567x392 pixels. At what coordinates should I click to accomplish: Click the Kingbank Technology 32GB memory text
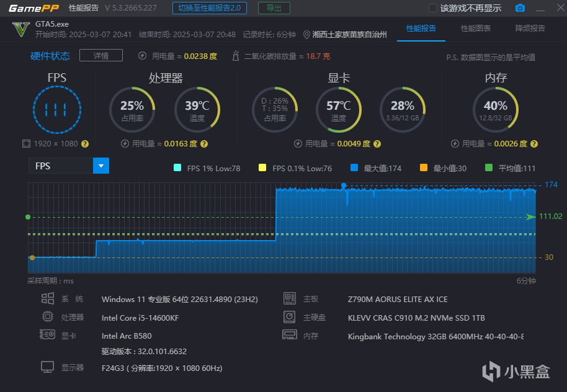click(435, 337)
